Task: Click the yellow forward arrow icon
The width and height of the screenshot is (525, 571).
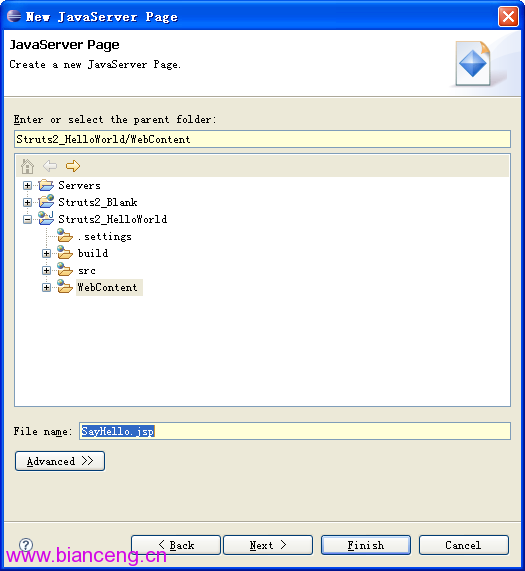Action: point(73,166)
